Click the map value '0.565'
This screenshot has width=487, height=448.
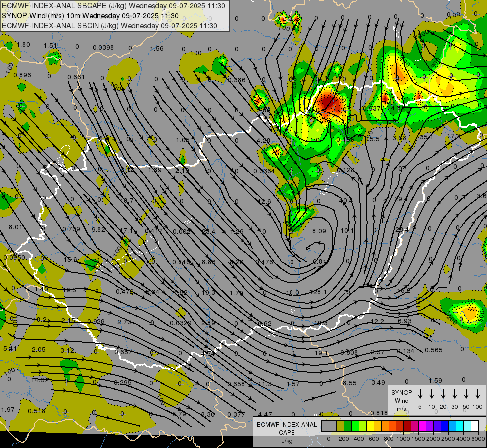[x=434, y=350]
